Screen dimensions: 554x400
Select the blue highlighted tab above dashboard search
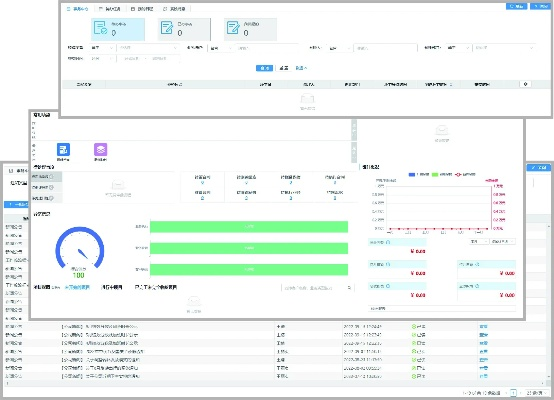(77, 287)
